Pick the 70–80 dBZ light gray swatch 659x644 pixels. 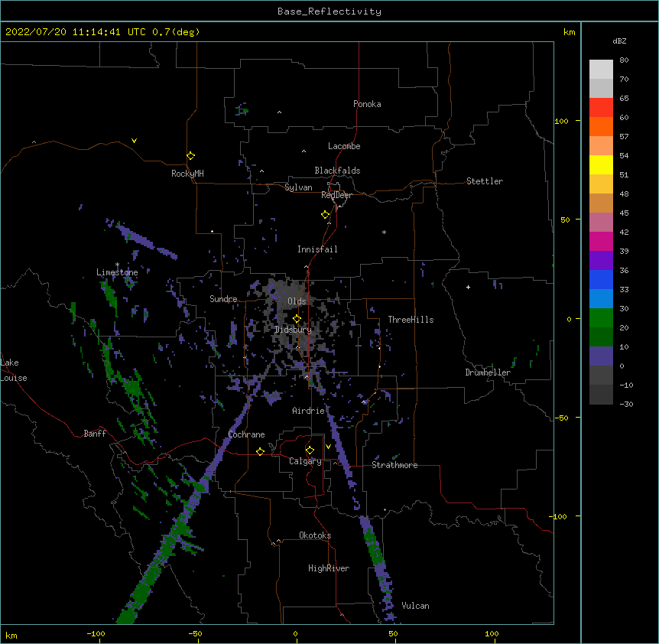(x=601, y=70)
